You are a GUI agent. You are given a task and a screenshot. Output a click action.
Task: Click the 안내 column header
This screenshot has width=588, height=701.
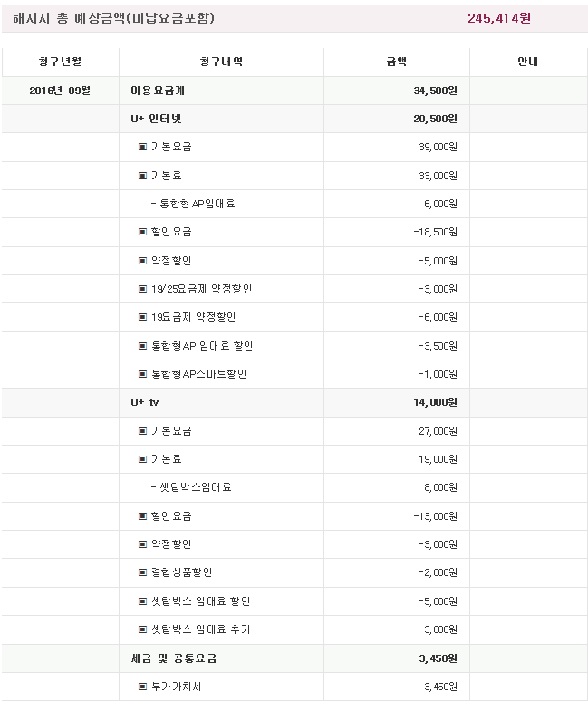click(528, 62)
